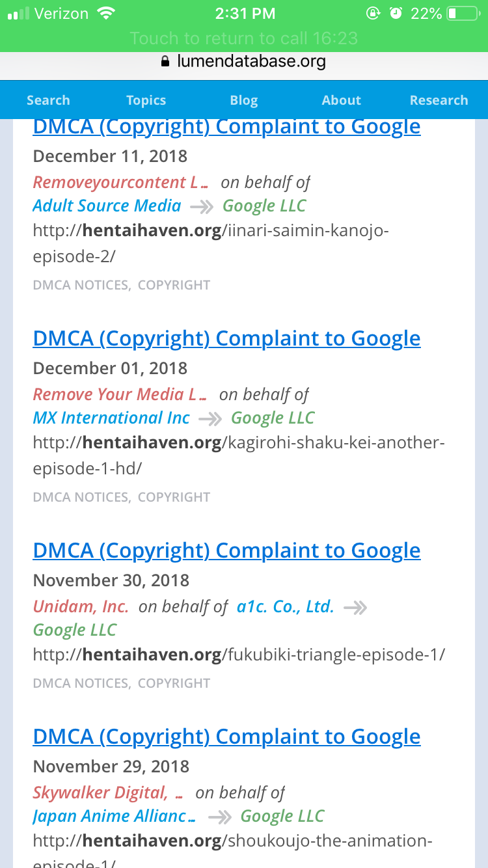Screen dimensions: 488x868
Task: Touch the green return to call bar
Action: tap(244, 38)
